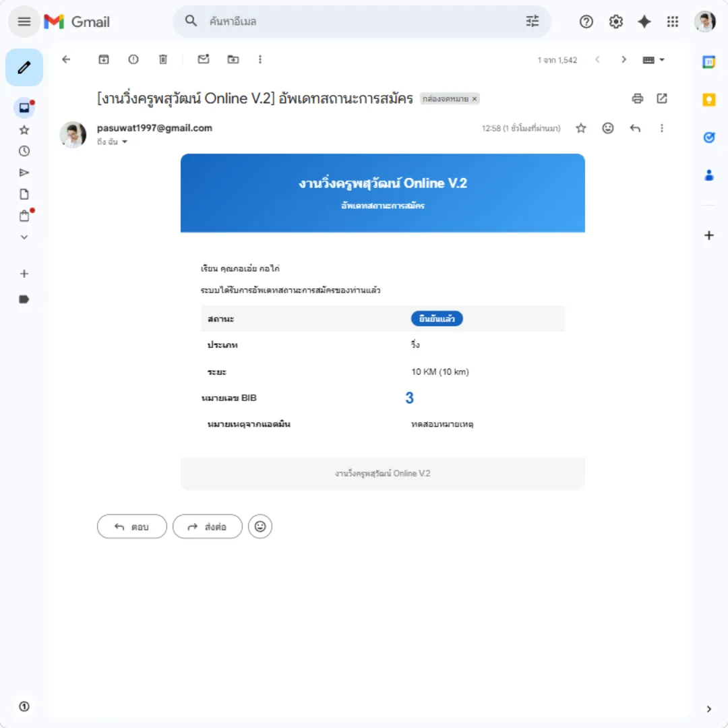The image size is (728, 728).
Task: Click the Compose pencil button
Action: 24,67
